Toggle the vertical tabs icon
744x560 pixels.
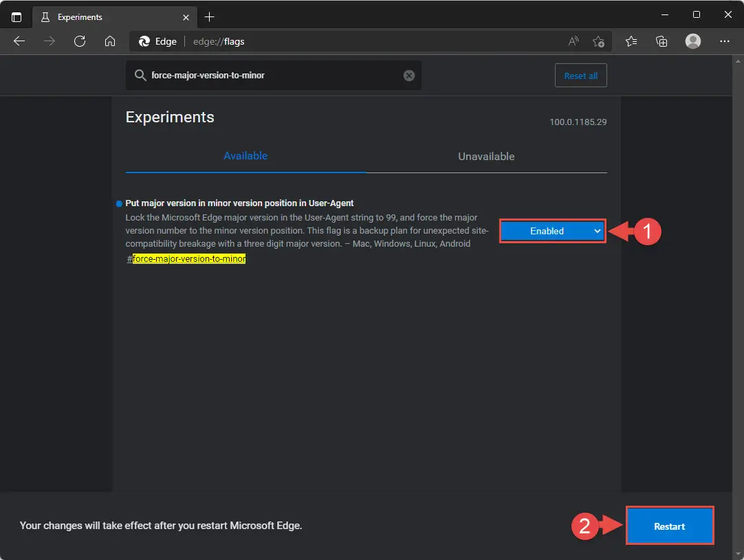[17, 17]
